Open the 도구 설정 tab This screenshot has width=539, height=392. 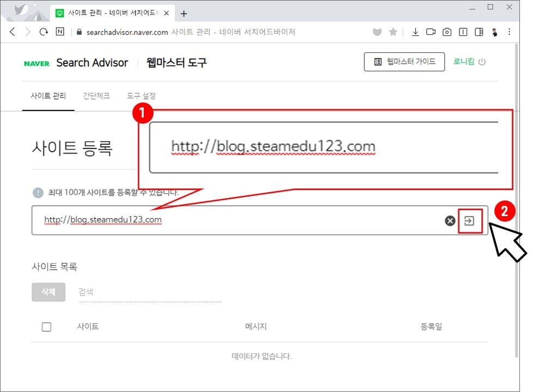pos(141,96)
